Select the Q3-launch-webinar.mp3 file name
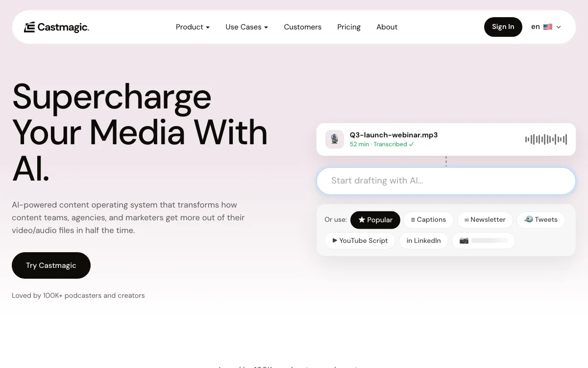Screen dimensions: 588x368 click(x=393, y=135)
